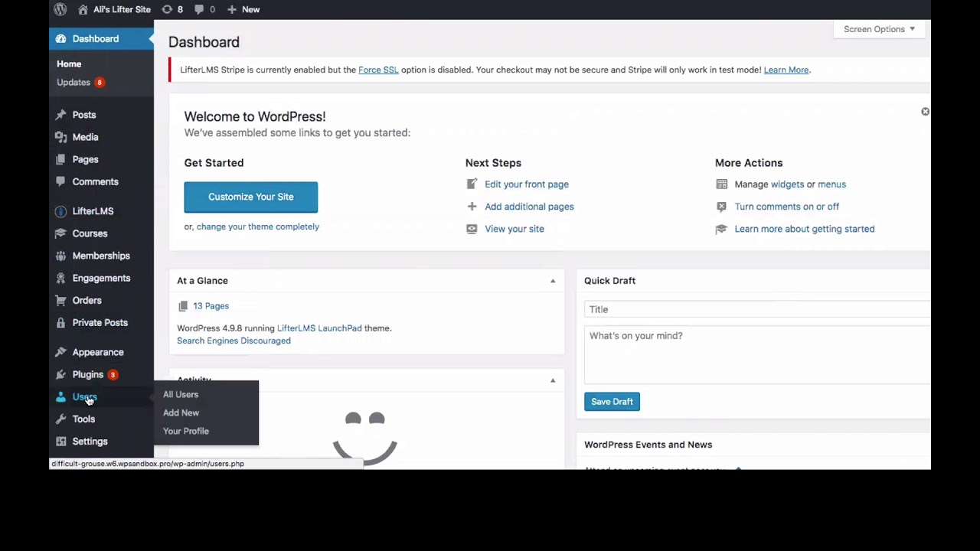Image resolution: width=980 pixels, height=551 pixels.
Task: Click View your site link
Action: 514,229
